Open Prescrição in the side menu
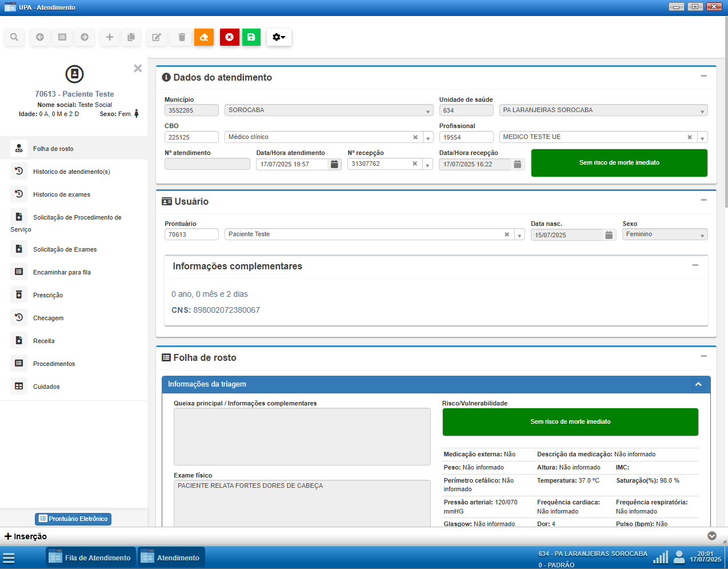Screen dimensions: 728x569 pyautogui.click(x=48, y=295)
